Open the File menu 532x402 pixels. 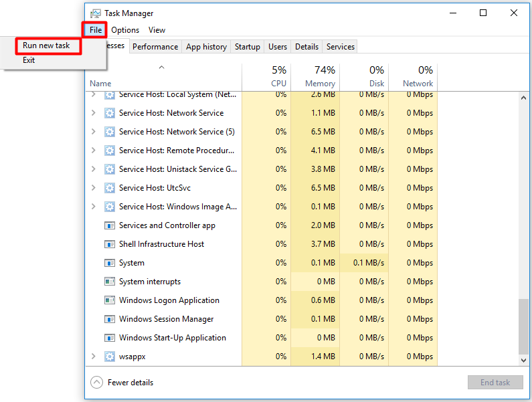point(95,30)
